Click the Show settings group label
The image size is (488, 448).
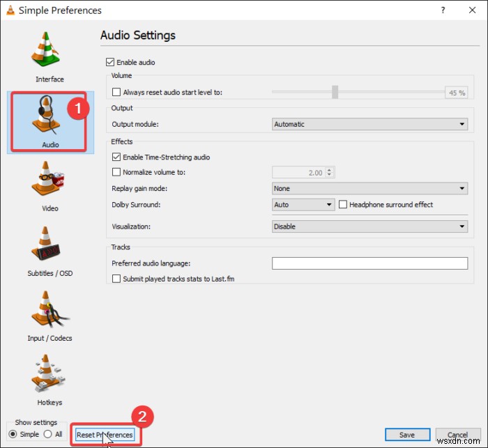(x=36, y=422)
